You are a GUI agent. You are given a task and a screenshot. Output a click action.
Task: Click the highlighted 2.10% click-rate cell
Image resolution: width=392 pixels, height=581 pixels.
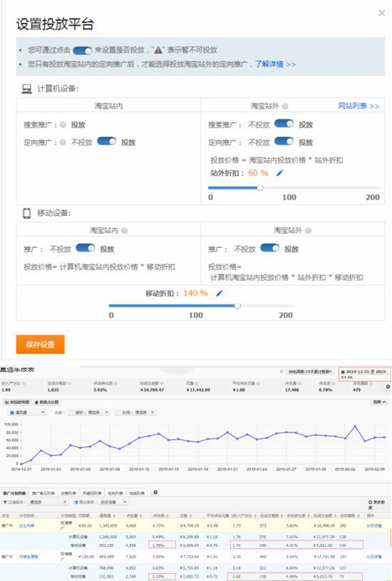162,577
